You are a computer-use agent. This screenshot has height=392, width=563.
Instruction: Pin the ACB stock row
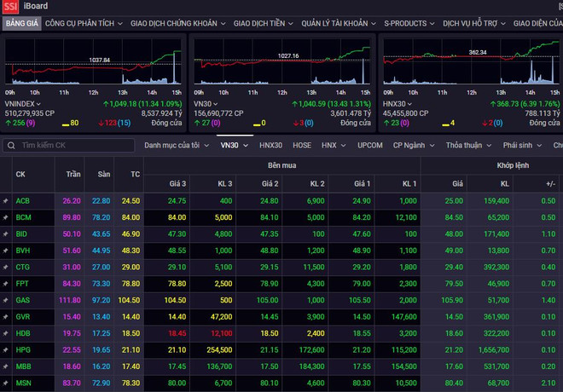tap(6, 201)
